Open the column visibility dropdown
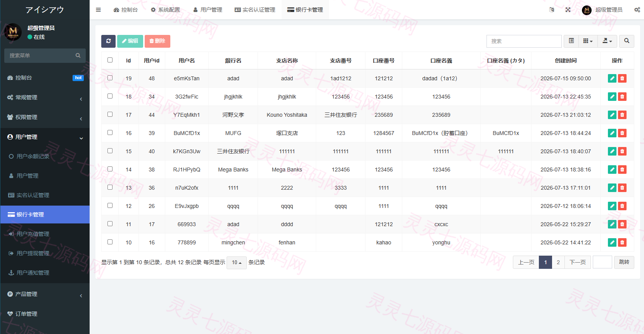This screenshot has height=334, width=644. tap(588, 41)
